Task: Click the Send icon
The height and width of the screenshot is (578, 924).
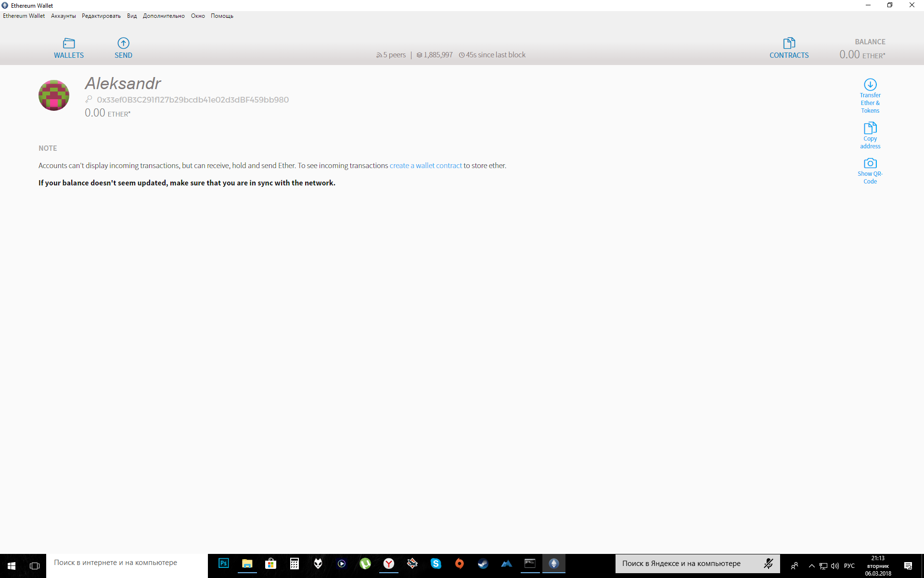Action: click(x=123, y=48)
